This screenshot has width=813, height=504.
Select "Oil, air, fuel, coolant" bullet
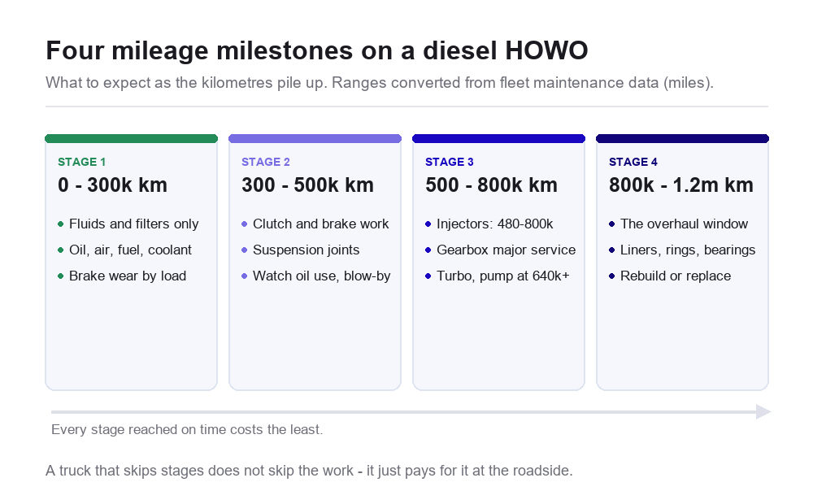124,250
